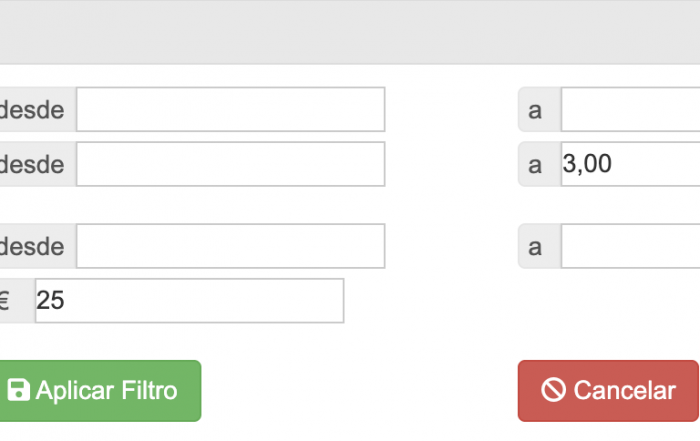Viewport: 700px width, 441px height.
Task: Click the 'a' label beside 3,00
Action: (x=537, y=164)
